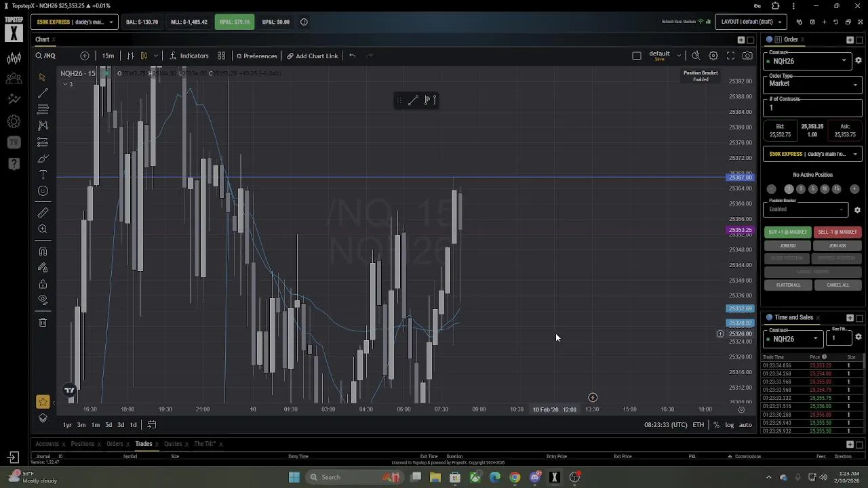
Task: Open the emoji icons tool
Action: pyautogui.click(x=43, y=191)
